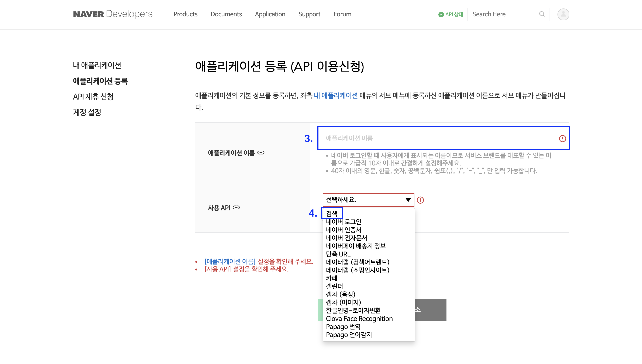Open the Application menu
Image resolution: width=642 pixels, height=364 pixels.
[x=270, y=14]
